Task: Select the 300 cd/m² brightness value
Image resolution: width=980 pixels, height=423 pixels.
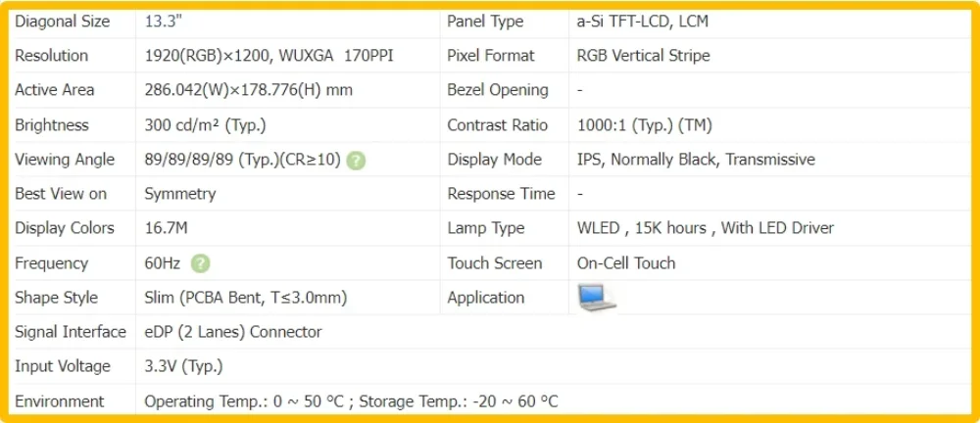Action: point(206,125)
